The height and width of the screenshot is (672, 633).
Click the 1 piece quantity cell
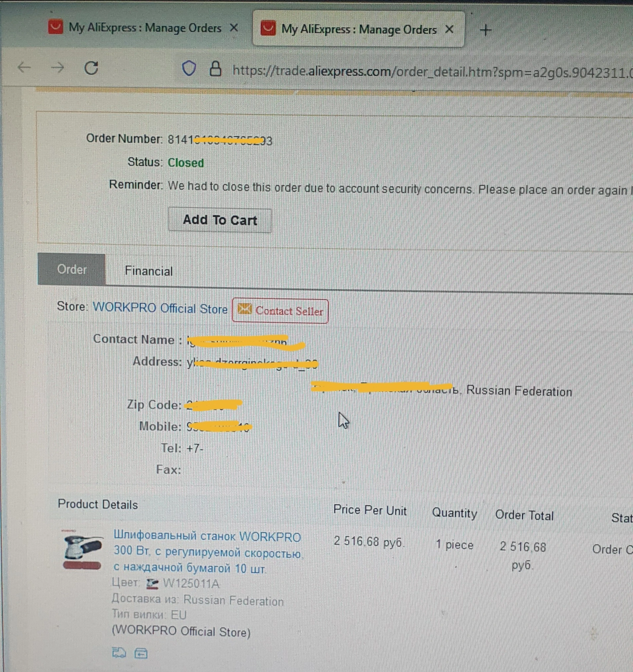455,545
